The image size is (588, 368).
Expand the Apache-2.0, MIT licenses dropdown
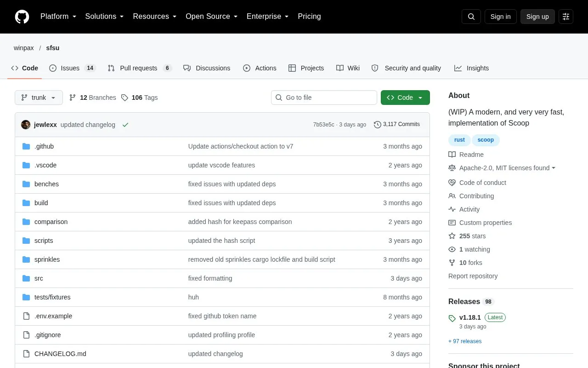[x=507, y=168]
